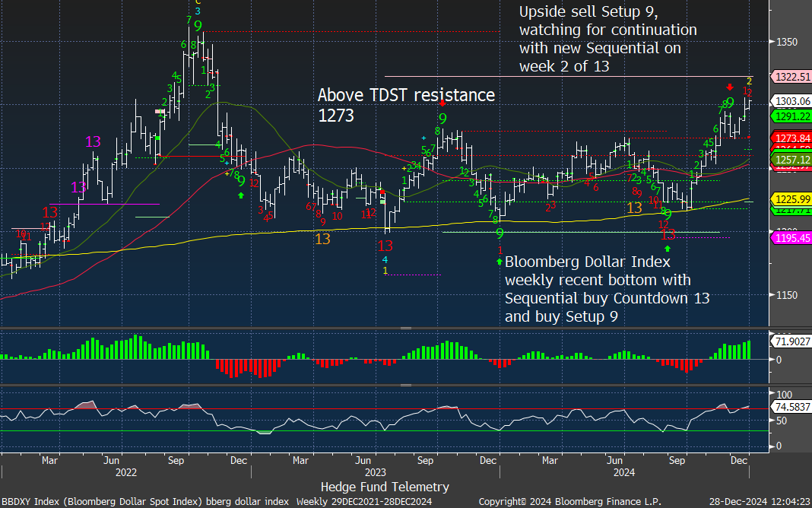Image resolution: width=812 pixels, height=508 pixels.
Task: Select the red 1273.84 price label
Action: tap(791, 138)
